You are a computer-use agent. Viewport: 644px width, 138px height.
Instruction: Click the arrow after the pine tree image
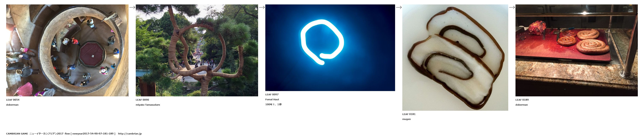pos(261,7)
